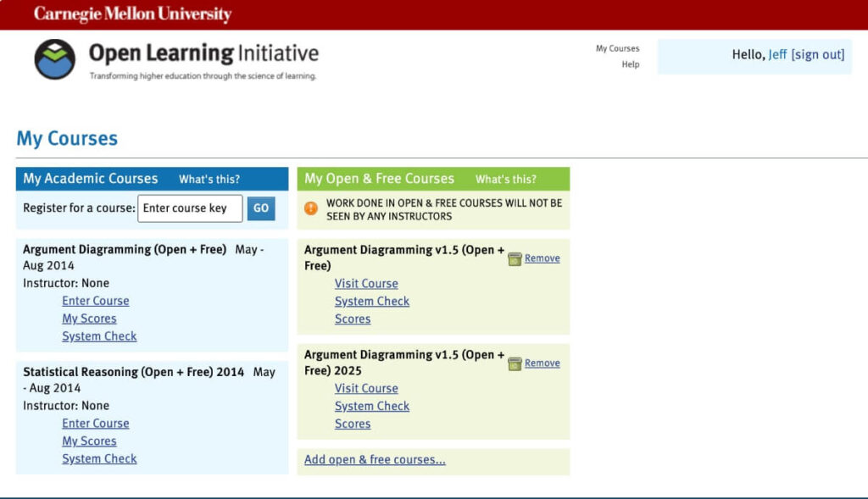Remove Argument Diagramming v1.5 2025 course
Image resolution: width=868 pixels, height=499 pixels.
(x=542, y=363)
